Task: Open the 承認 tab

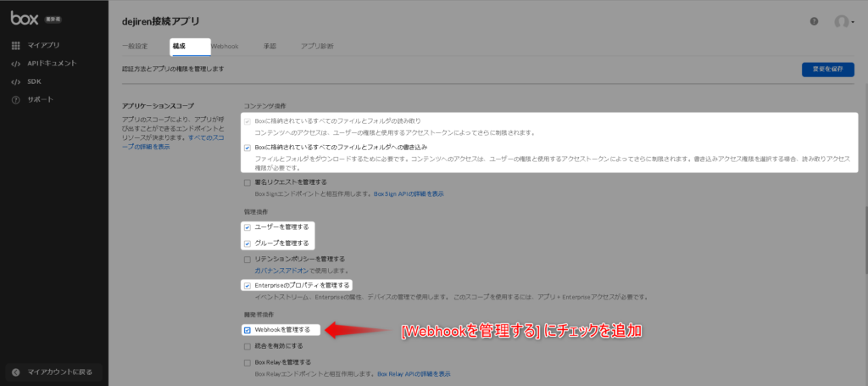Action: [x=270, y=47]
